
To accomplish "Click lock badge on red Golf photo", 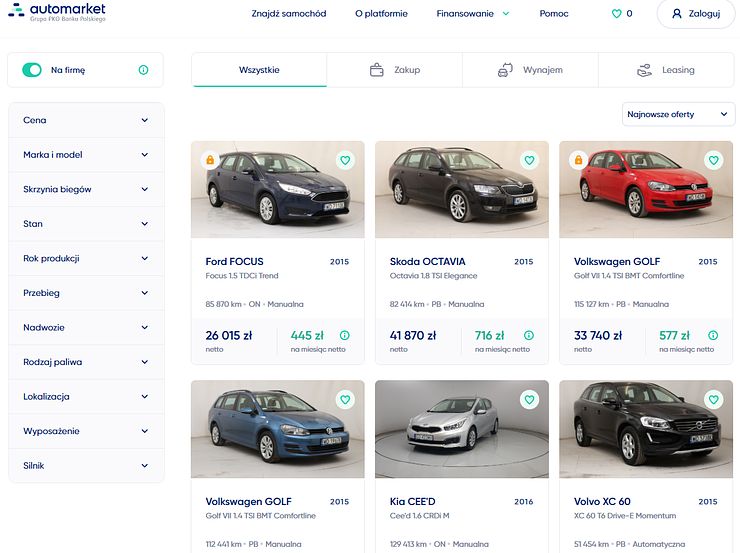I will tap(578, 160).
